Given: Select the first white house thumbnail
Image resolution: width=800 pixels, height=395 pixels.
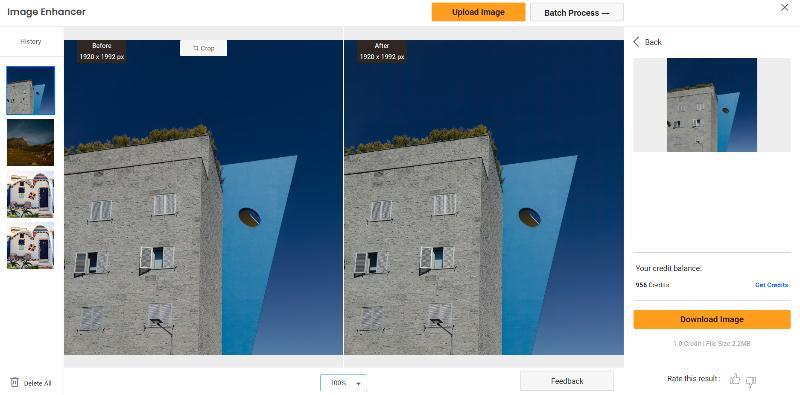Looking at the screenshot, I should pyautogui.click(x=31, y=194).
